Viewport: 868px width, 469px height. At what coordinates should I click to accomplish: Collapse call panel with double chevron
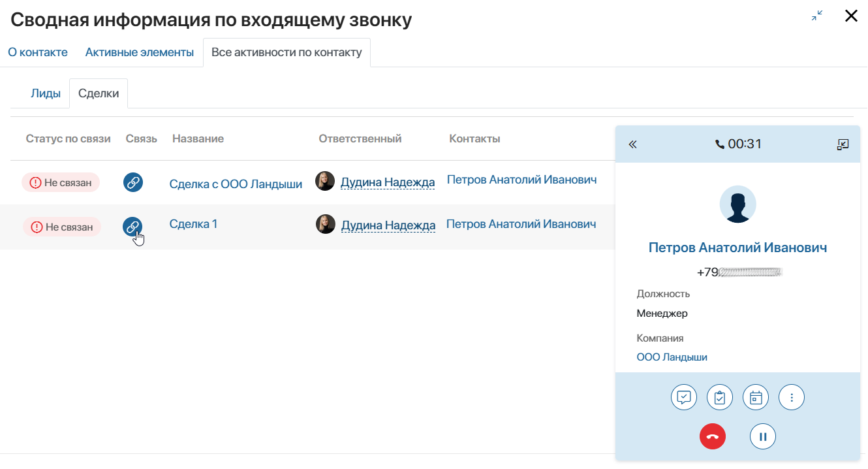632,144
